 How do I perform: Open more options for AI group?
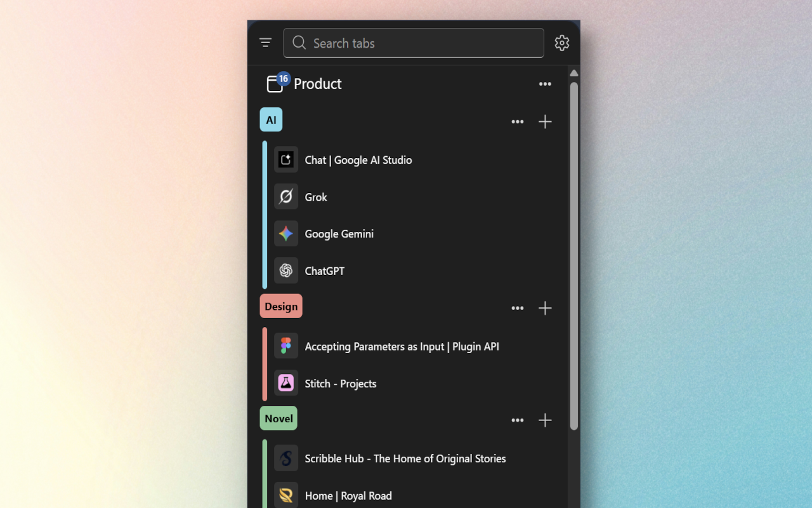[x=518, y=122]
